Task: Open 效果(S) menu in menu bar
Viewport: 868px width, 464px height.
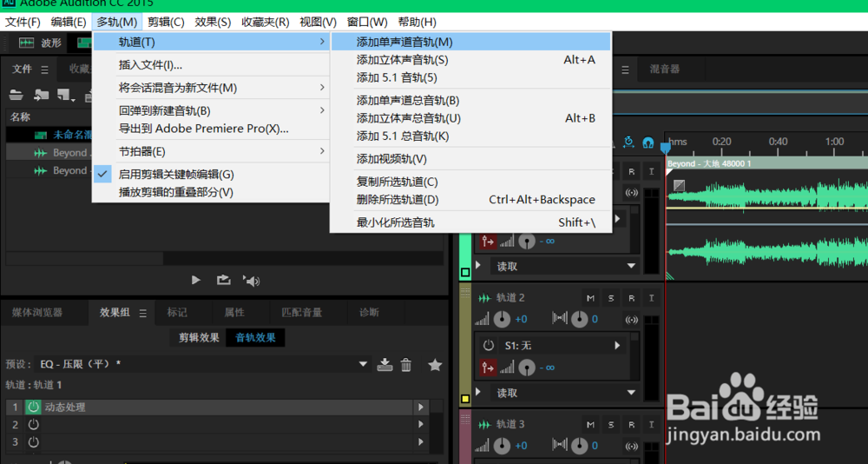Action: click(214, 23)
